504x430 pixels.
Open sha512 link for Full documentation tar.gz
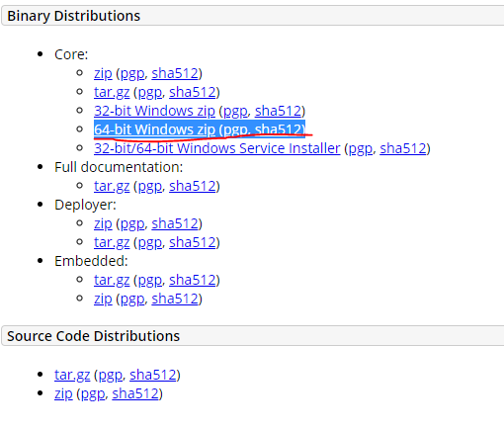193,186
